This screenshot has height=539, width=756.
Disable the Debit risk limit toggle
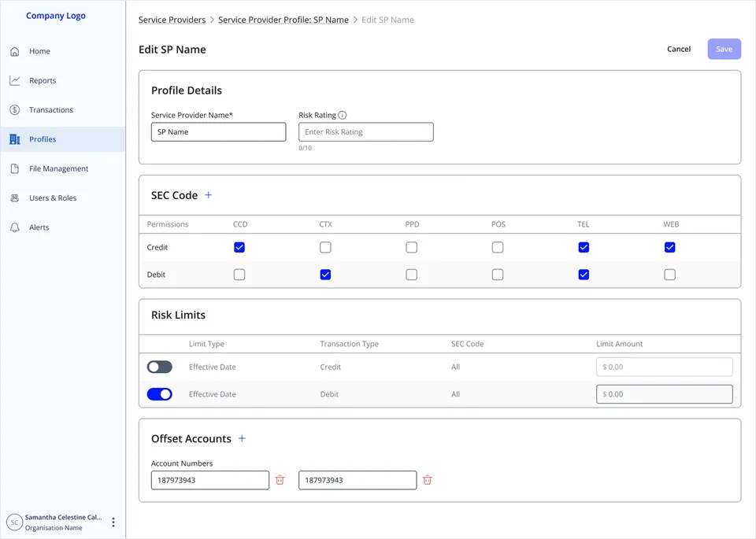160,394
